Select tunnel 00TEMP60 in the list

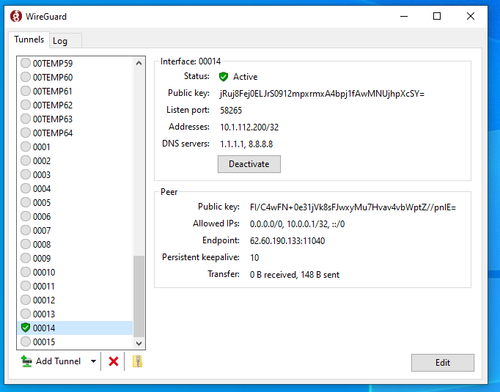[x=76, y=77]
